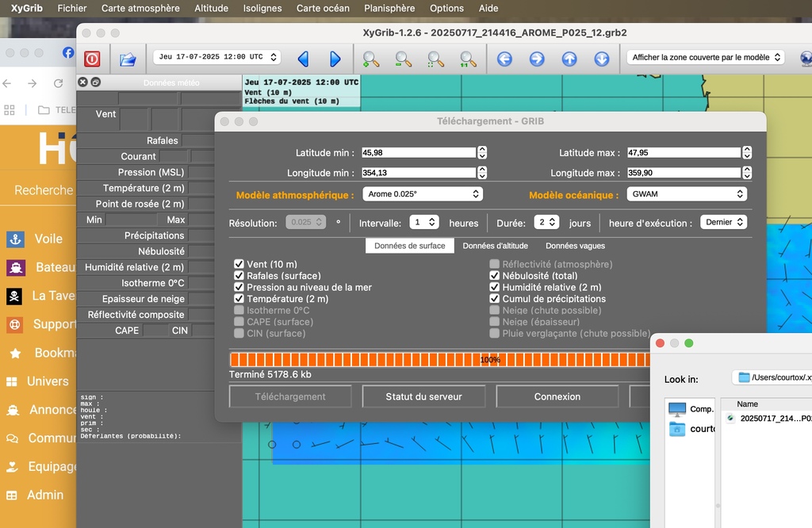Open the Isolignes menu
The image size is (812, 528).
262,8
